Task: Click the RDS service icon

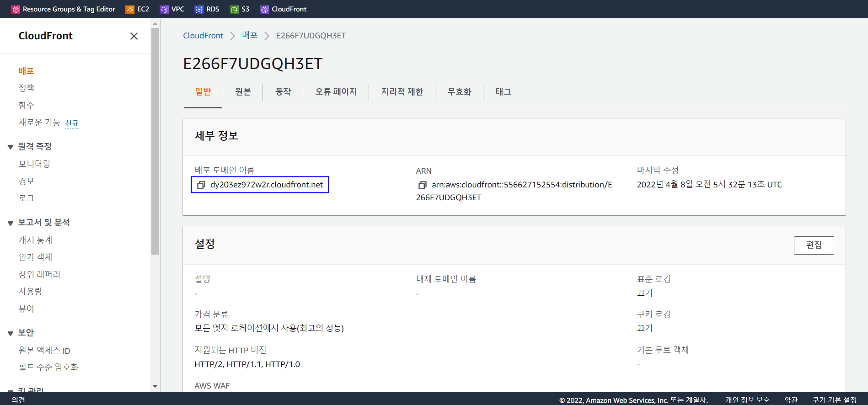Action: (199, 9)
